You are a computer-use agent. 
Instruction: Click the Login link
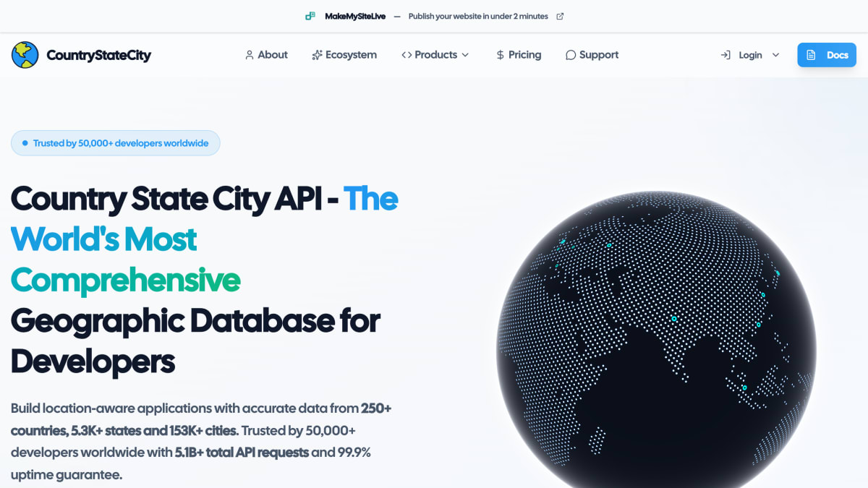(x=750, y=55)
